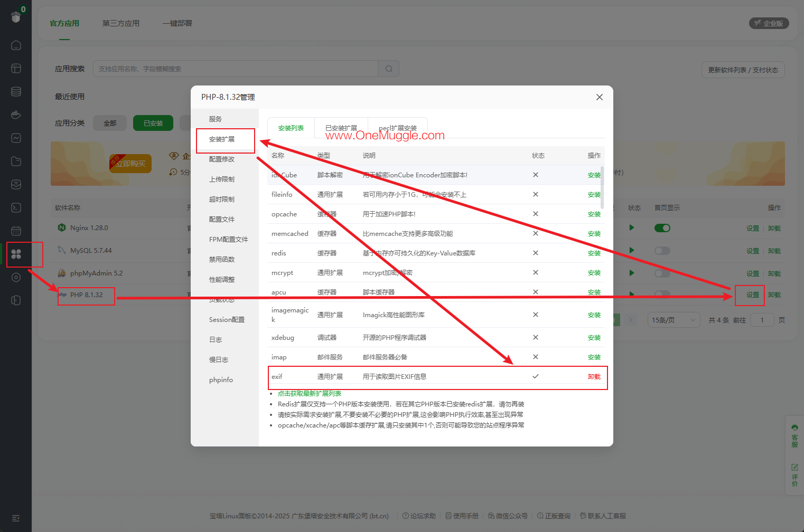
Task: Click the extension list vertical scrollbar
Action: pos(602,187)
